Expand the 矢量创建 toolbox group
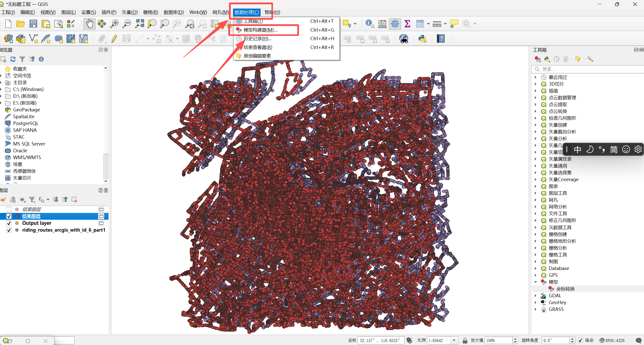The width and height of the screenshot is (644, 345). [x=535, y=125]
